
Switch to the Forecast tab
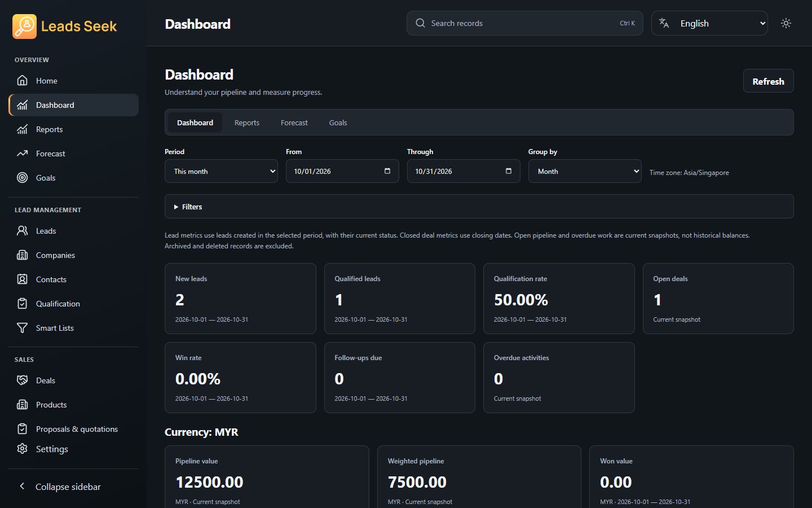[x=294, y=122]
